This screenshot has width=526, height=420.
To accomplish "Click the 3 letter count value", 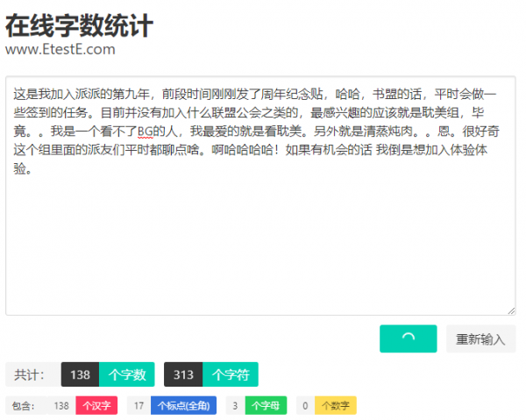I will coord(235,406).
